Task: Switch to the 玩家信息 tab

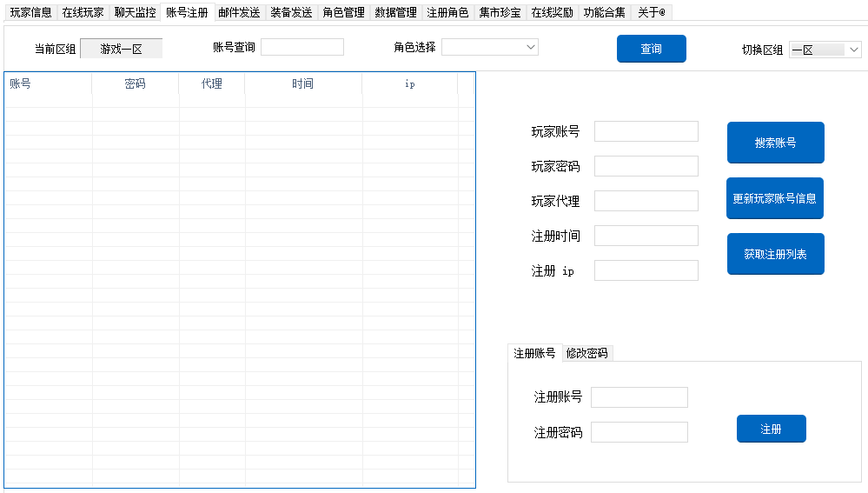Action: 31,12
